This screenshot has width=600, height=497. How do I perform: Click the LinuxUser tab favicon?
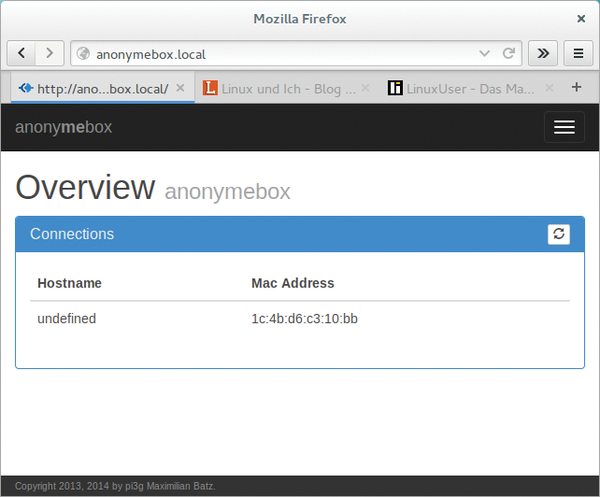pyautogui.click(x=395, y=88)
